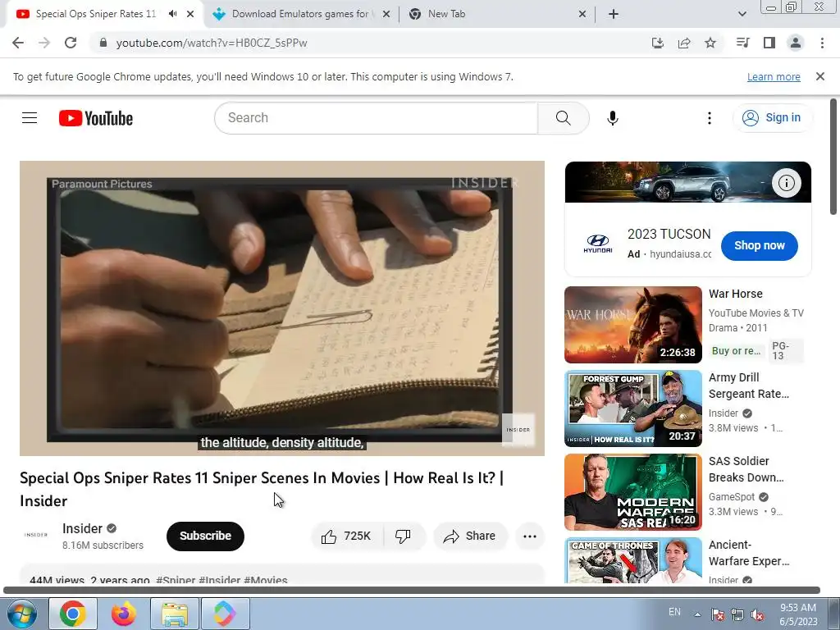Dismiss the Chrome update notification bar
Screen dimensions: 840x630
pyautogui.click(x=820, y=76)
